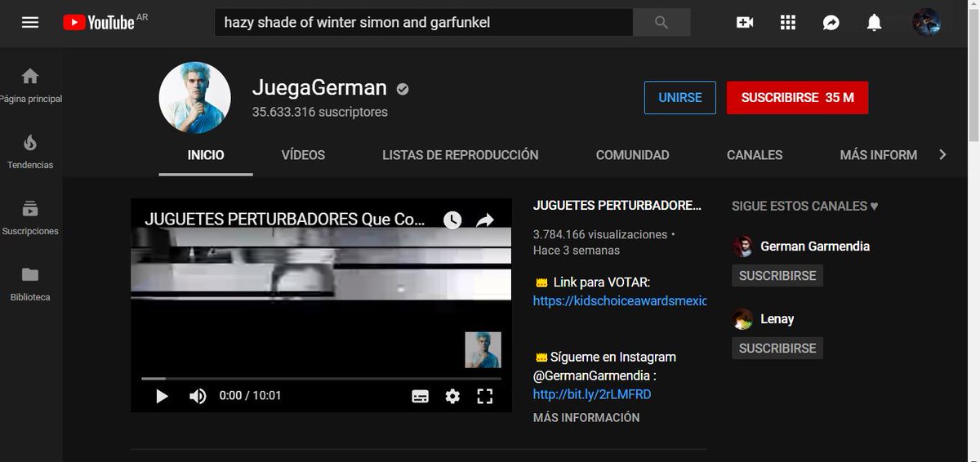Expand description with MÁS INFORMACIÓN
Image resolution: width=980 pixels, height=462 pixels.
(586, 417)
